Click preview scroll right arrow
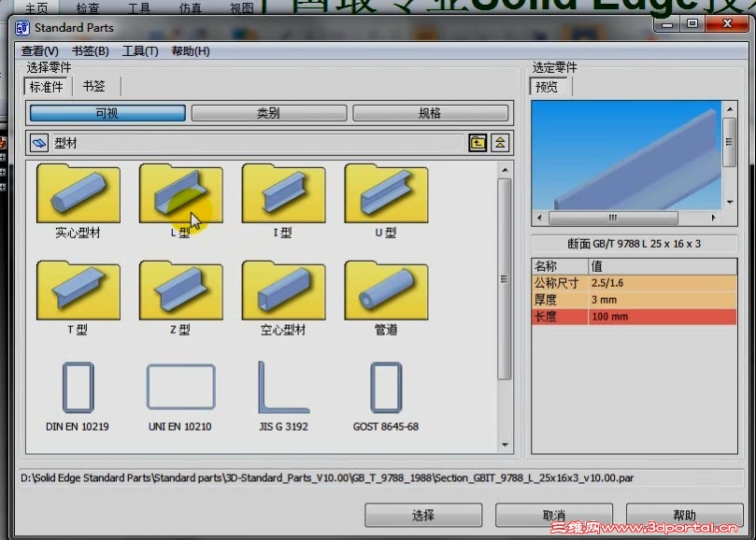 tap(714, 218)
